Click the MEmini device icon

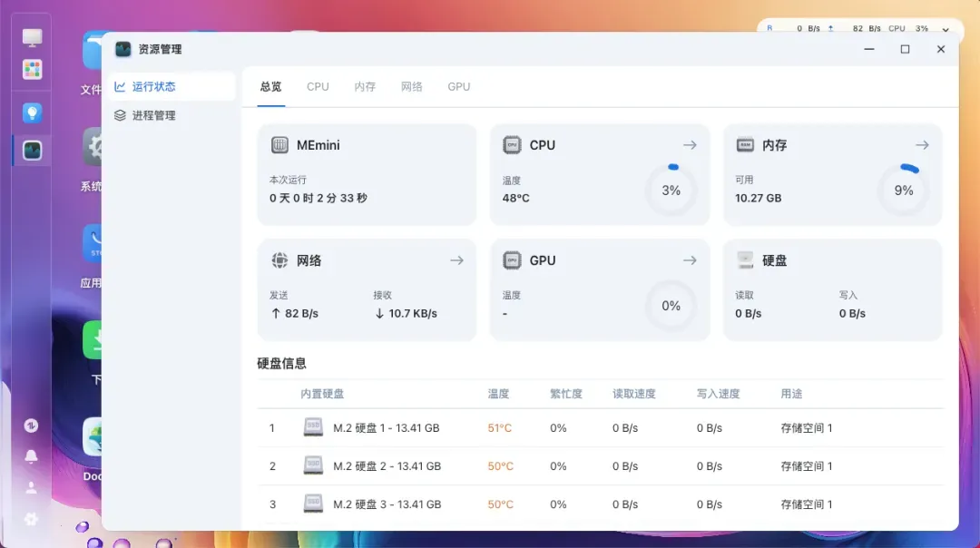tap(279, 145)
